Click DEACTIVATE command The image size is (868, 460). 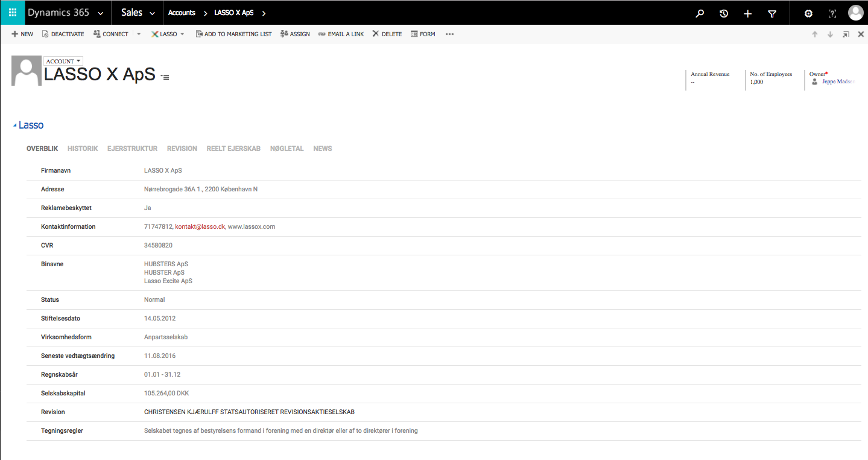click(63, 34)
